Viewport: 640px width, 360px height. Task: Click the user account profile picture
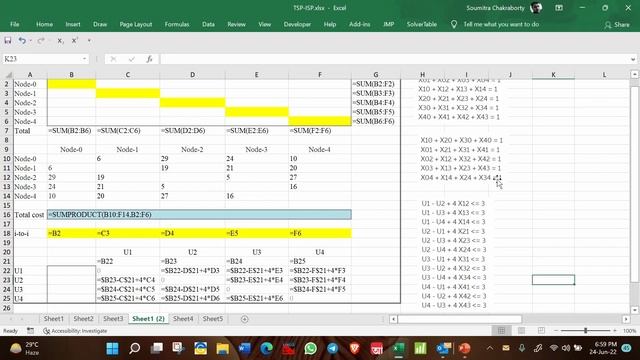[x=536, y=8]
